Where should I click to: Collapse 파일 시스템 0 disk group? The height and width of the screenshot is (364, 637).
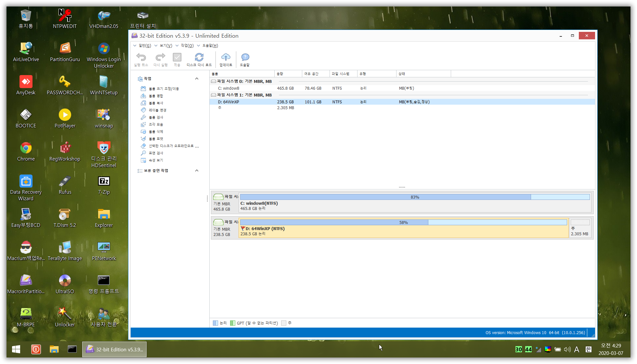point(214,82)
